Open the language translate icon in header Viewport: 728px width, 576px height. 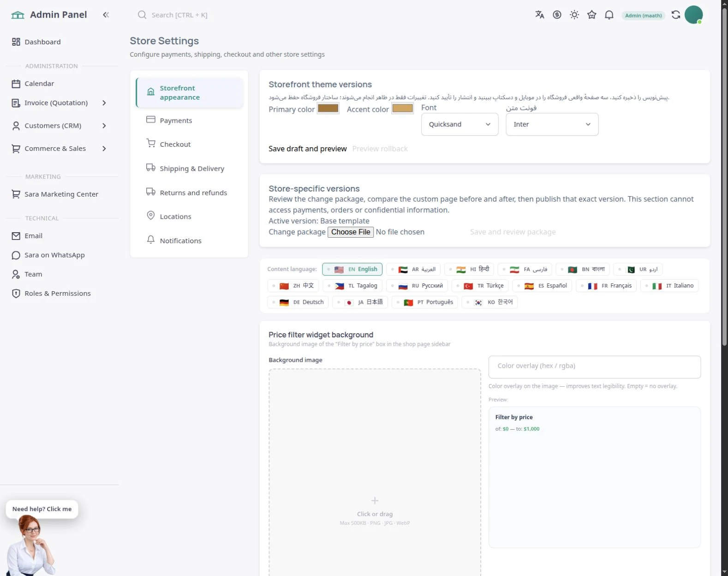click(539, 15)
